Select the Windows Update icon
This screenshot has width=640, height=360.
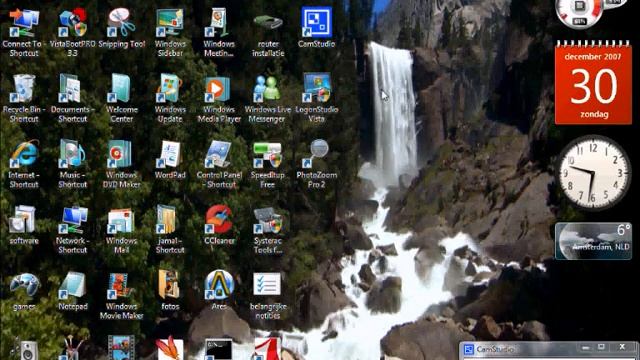coord(170,88)
